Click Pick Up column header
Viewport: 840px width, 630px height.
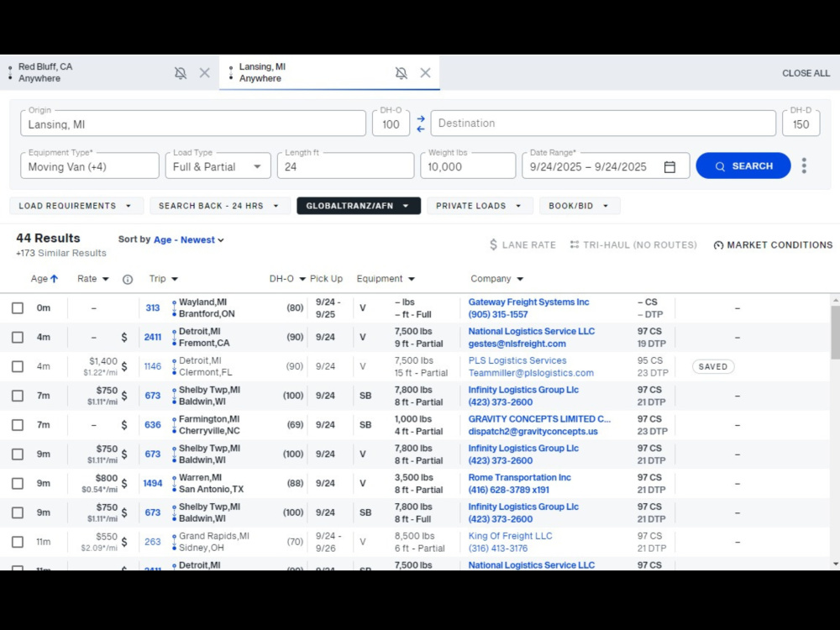(326, 279)
